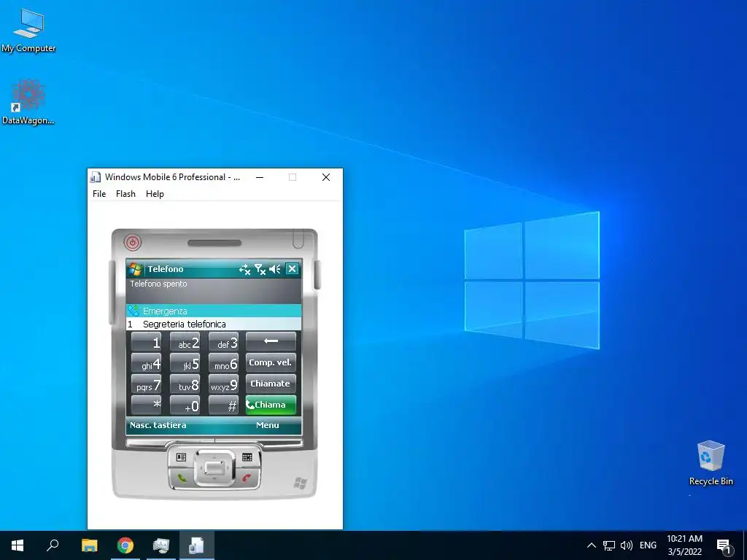Open the phone Menu soft key
This screenshot has width=747, height=560.
point(267,425)
